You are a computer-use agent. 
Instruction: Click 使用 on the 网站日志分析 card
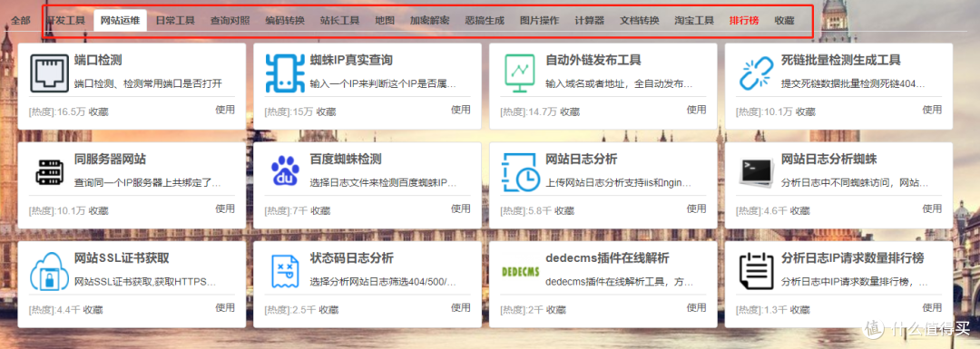697,208
